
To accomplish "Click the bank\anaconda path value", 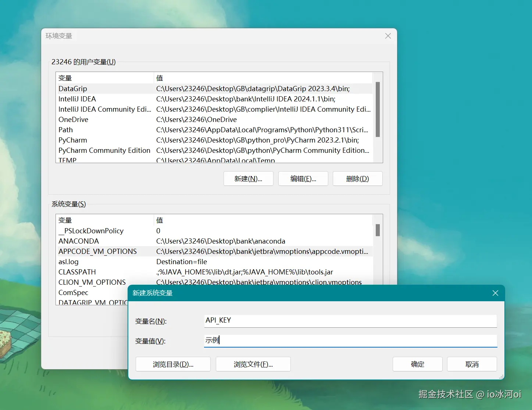I will tap(221, 241).
